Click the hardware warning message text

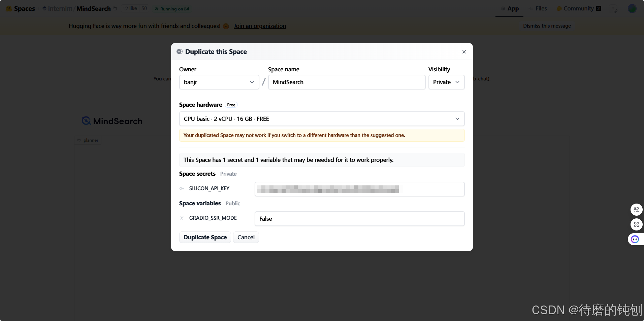coord(294,135)
